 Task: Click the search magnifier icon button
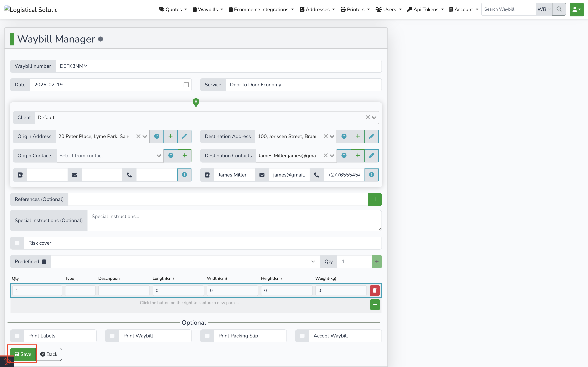[x=559, y=9]
